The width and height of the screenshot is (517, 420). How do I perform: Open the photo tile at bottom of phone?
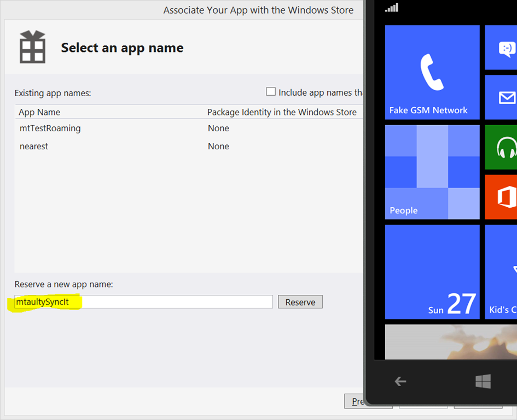coord(451,342)
